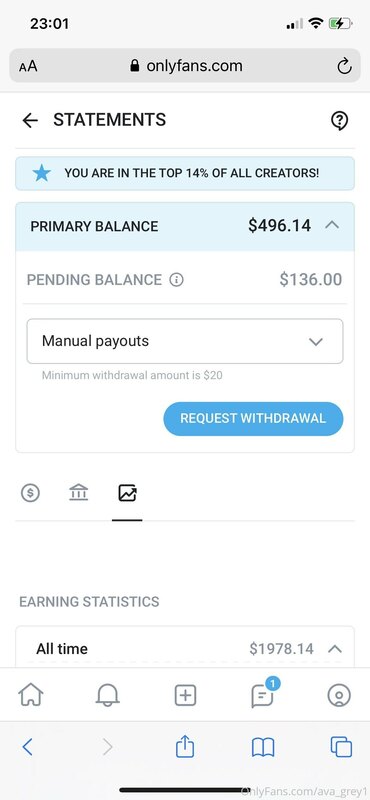Open the Manual payouts dropdown
The width and height of the screenshot is (370, 800).
point(185,341)
